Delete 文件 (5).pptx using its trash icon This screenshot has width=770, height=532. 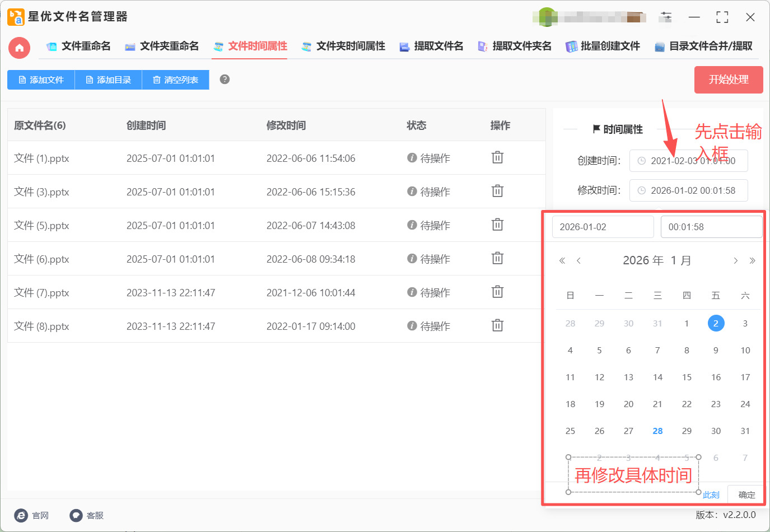point(497,225)
